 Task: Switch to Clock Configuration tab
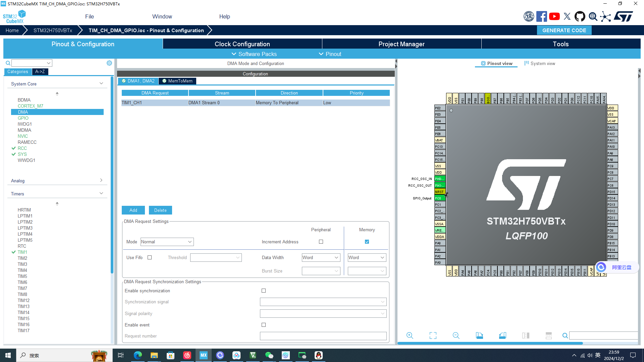click(x=242, y=44)
